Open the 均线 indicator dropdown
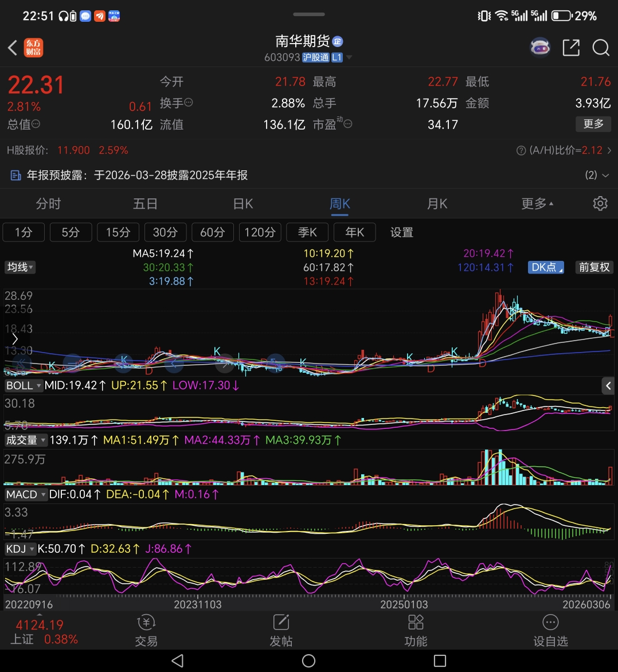This screenshot has height=672, width=618. coord(19,267)
